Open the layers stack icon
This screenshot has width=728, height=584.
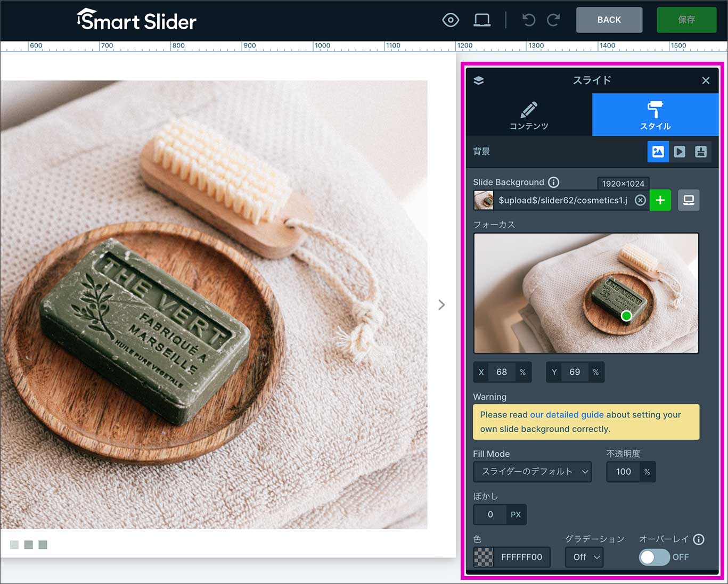[x=479, y=80]
